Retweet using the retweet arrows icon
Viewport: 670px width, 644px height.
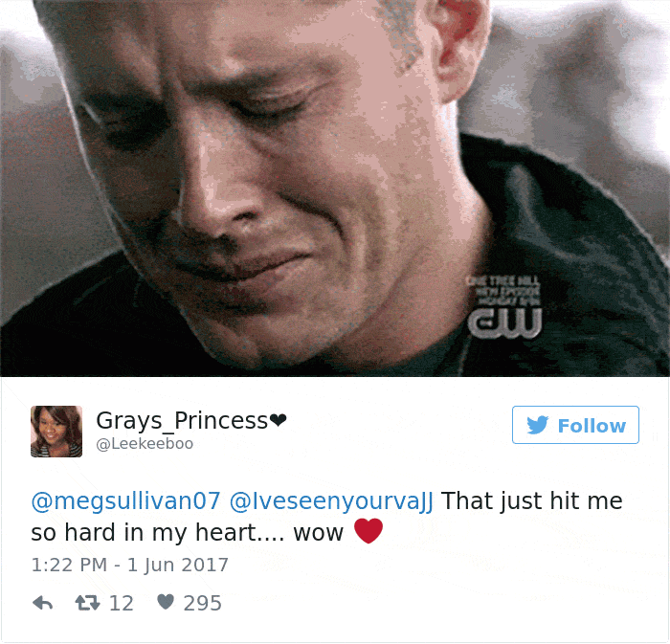click(x=88, y=603)
